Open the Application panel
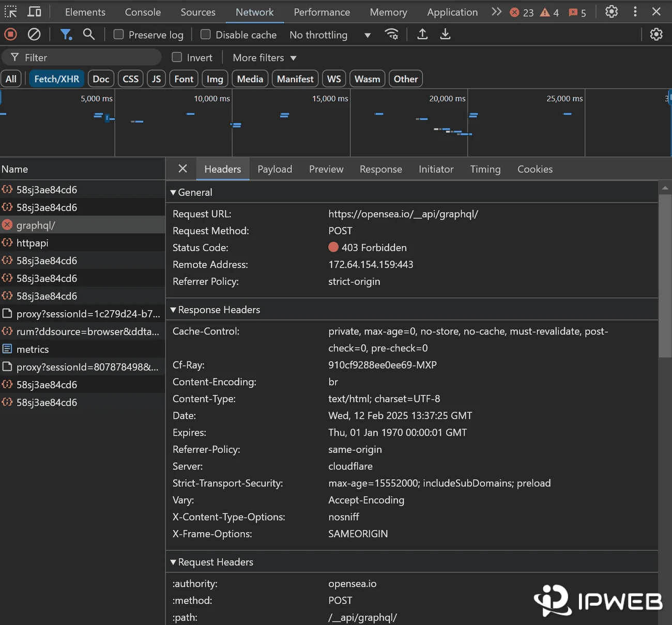This screenshot has height=625, width=672. click(452, 12)
